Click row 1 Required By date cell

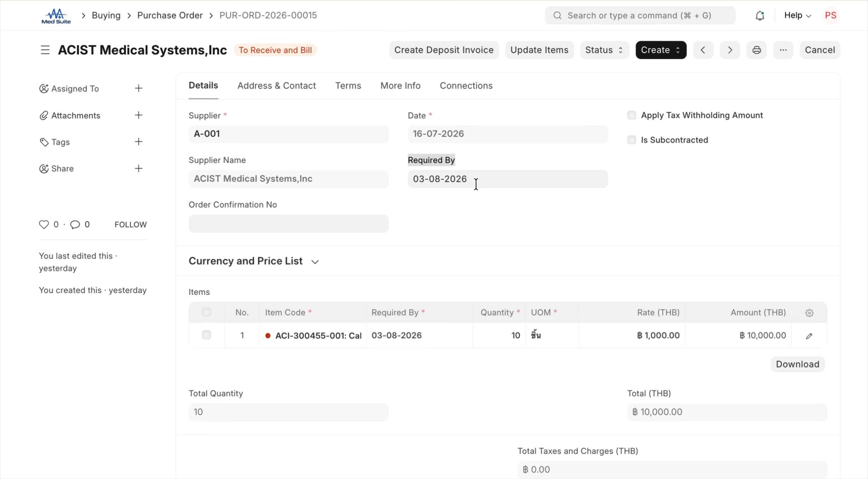(419, 335)
